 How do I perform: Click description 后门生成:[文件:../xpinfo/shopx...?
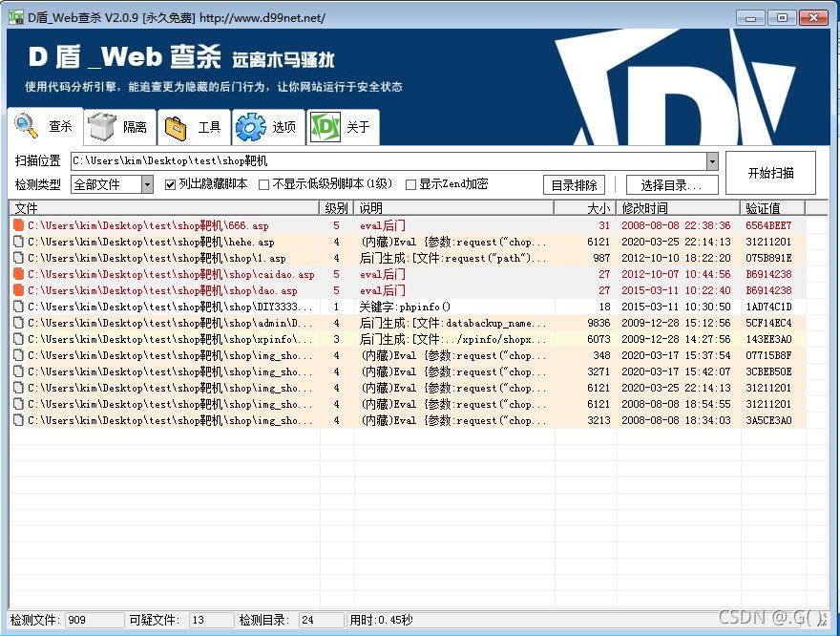coord(452,339)
